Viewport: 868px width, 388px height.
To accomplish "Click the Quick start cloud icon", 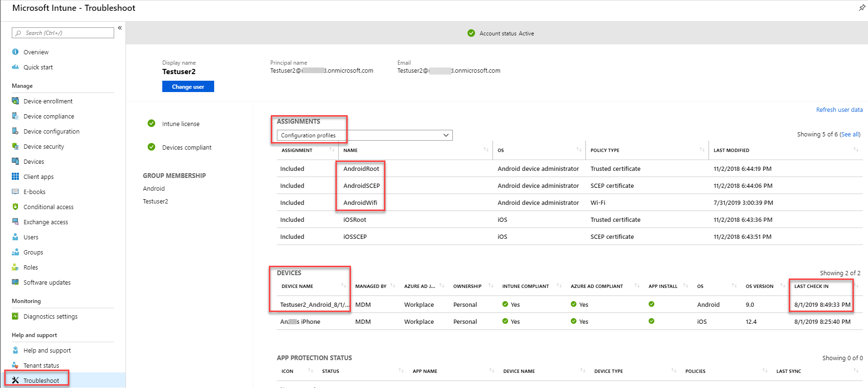I will point(15,67).
